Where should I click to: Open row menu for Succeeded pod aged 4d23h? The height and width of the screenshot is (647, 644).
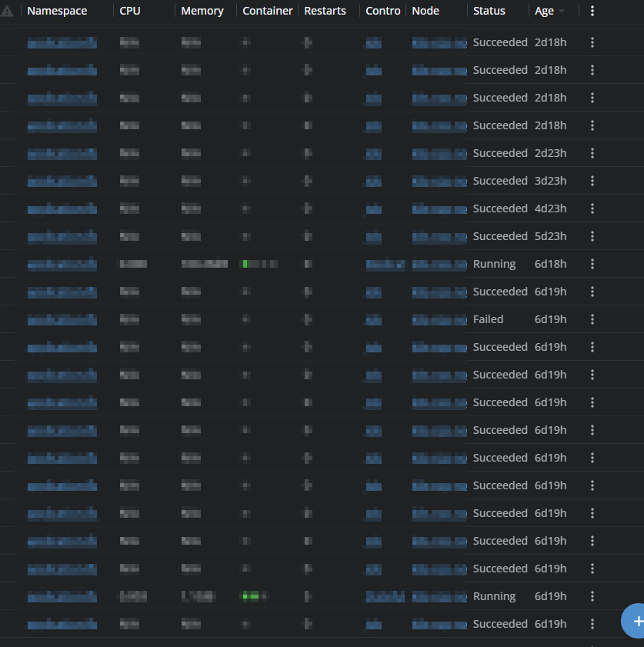(x=592, y=208)
